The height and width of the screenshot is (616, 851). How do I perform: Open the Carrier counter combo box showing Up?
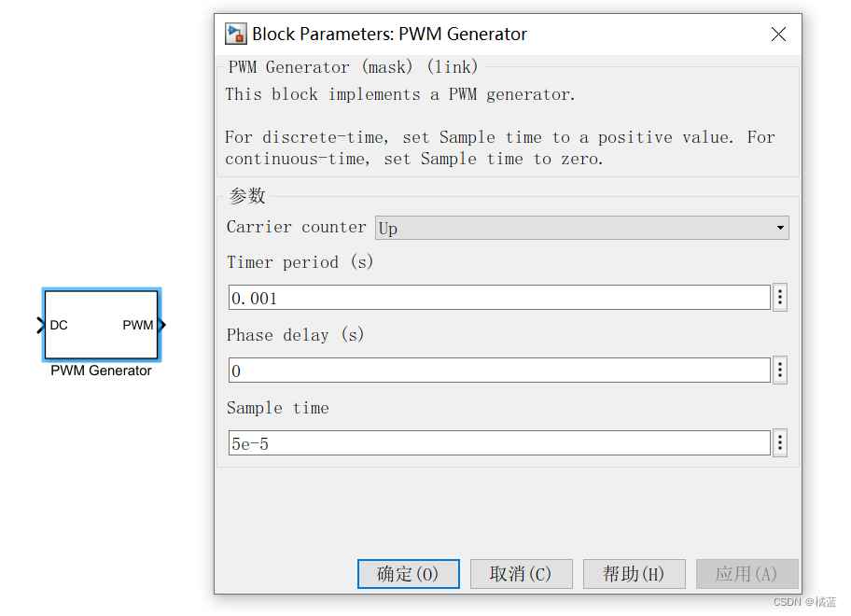pos(582,228)
